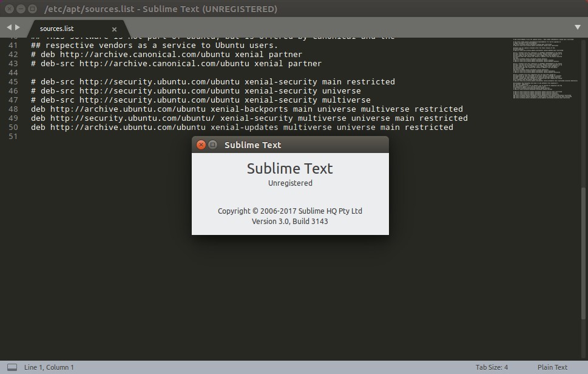Viewport: 588px width, 374px height.
Task: Open the Plain Text syntax selector
Action: [x=552, y=367]
